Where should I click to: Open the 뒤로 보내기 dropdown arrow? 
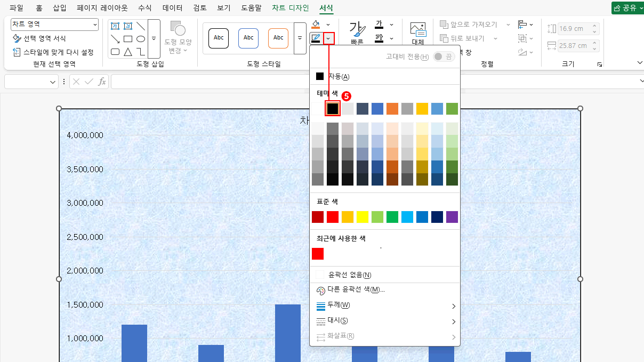click(495, 38)
